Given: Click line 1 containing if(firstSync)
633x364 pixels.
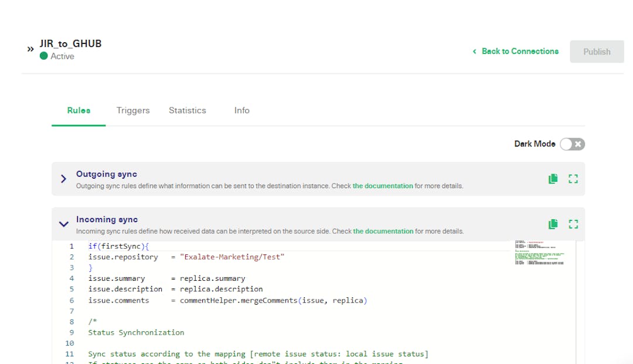Looking at the screenshot, I should (x=117, y=246).
